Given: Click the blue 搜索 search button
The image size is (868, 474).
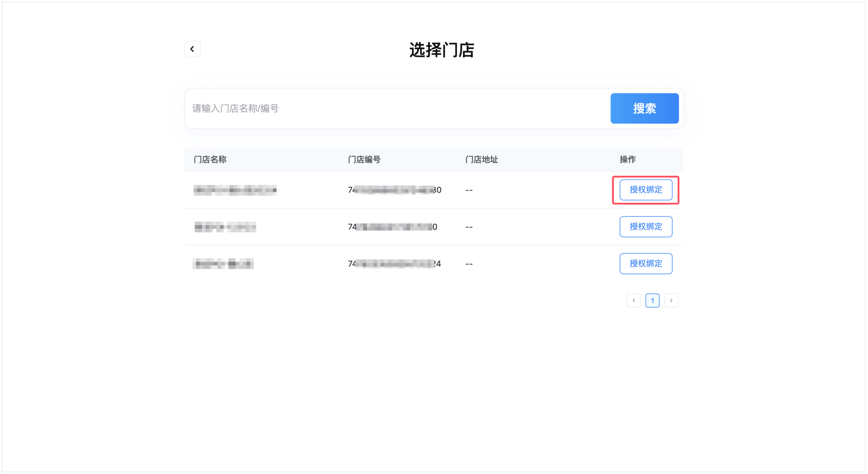Looking at the screenshot, I should pyautogui.click(x=644, y=108).
